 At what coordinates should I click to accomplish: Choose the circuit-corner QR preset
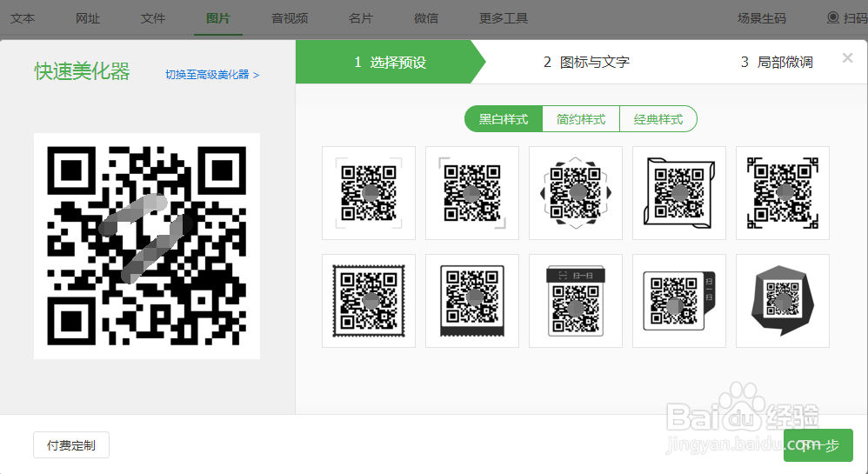coord(783,193)
